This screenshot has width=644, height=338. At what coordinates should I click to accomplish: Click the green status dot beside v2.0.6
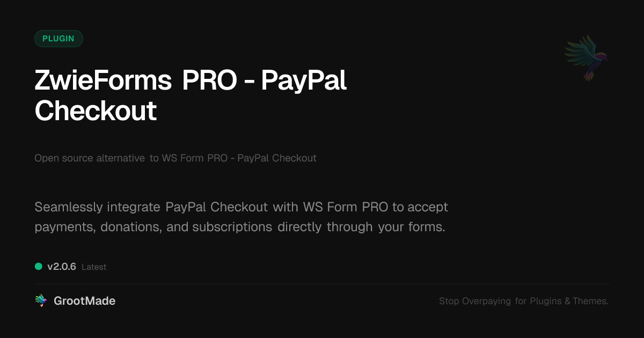(39, 266)
